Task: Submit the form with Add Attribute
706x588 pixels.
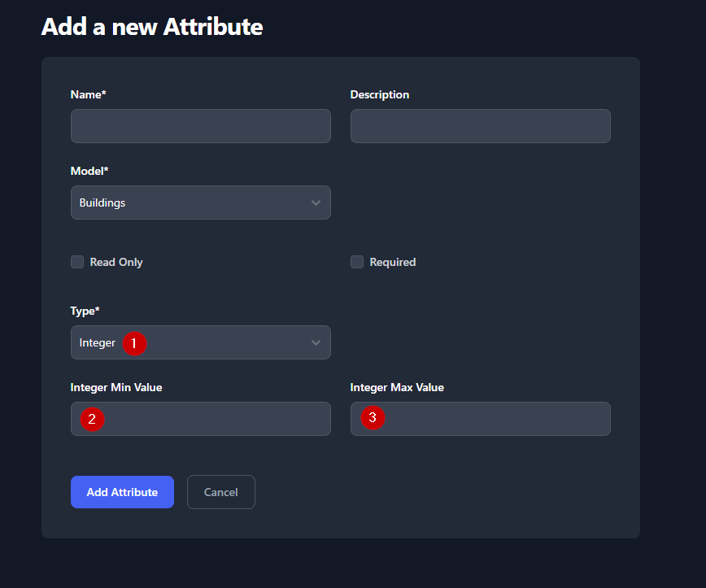Action: 122,492
